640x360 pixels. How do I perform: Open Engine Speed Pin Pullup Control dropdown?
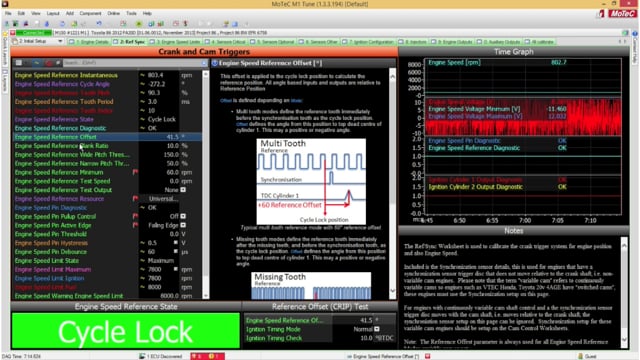[183, 216]
